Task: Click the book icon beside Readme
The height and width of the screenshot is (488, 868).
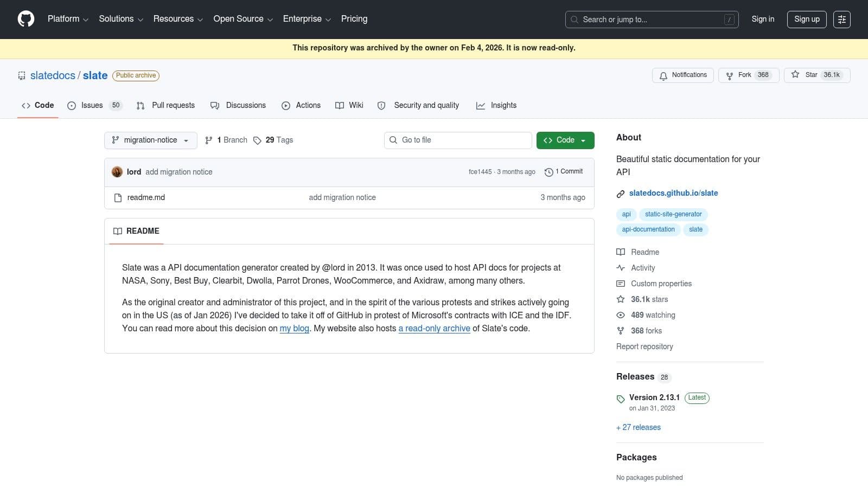Action: click(621, 252)
